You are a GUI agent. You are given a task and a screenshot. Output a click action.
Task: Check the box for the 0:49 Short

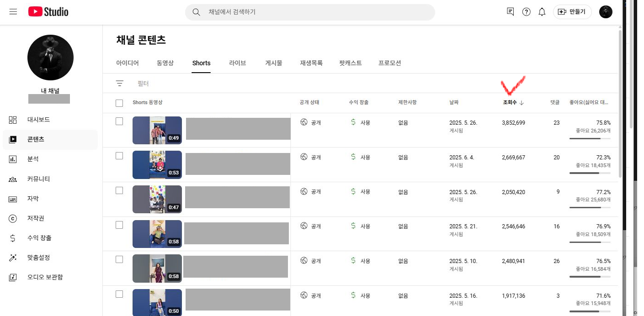[119, 121]
